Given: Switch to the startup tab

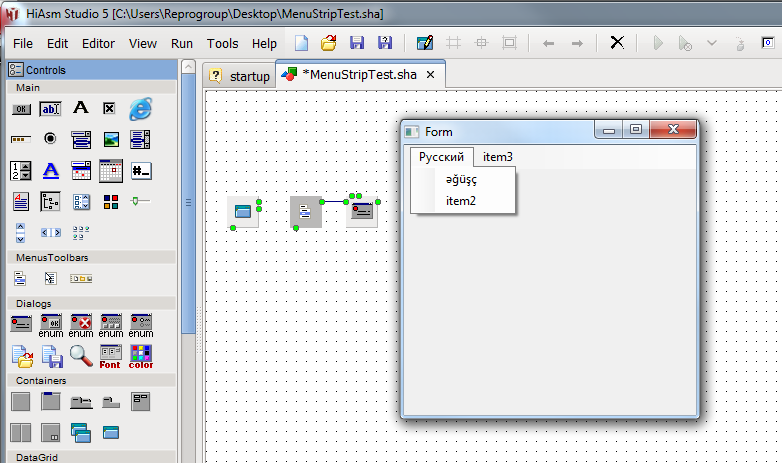Looking at the screenshot, I should (240, 76).
